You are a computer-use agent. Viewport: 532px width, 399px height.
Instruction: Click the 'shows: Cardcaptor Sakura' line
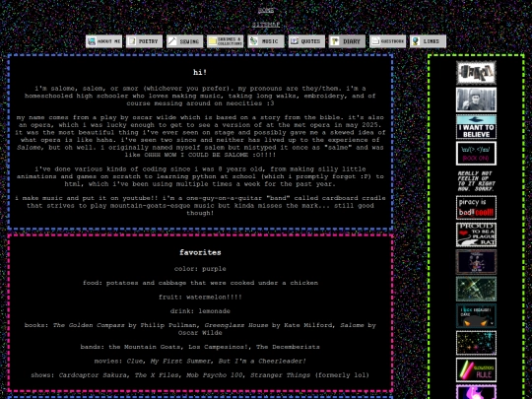(200, 375)
